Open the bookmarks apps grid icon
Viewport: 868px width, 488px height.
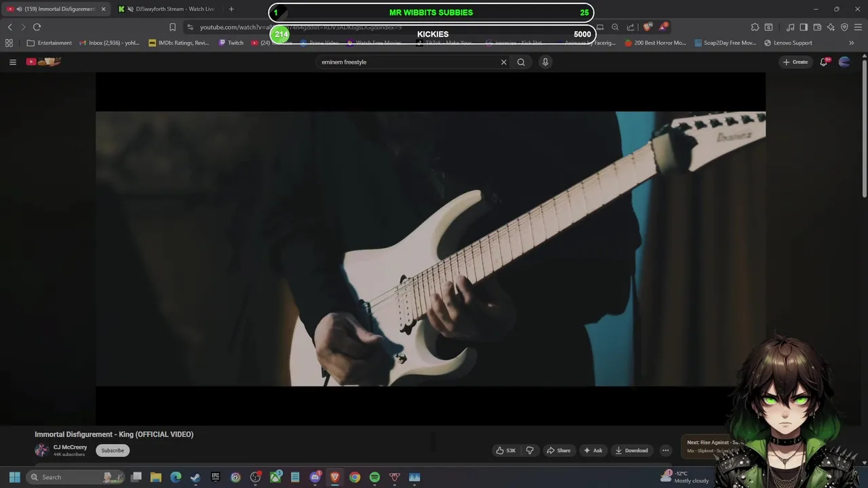(9, 43)
